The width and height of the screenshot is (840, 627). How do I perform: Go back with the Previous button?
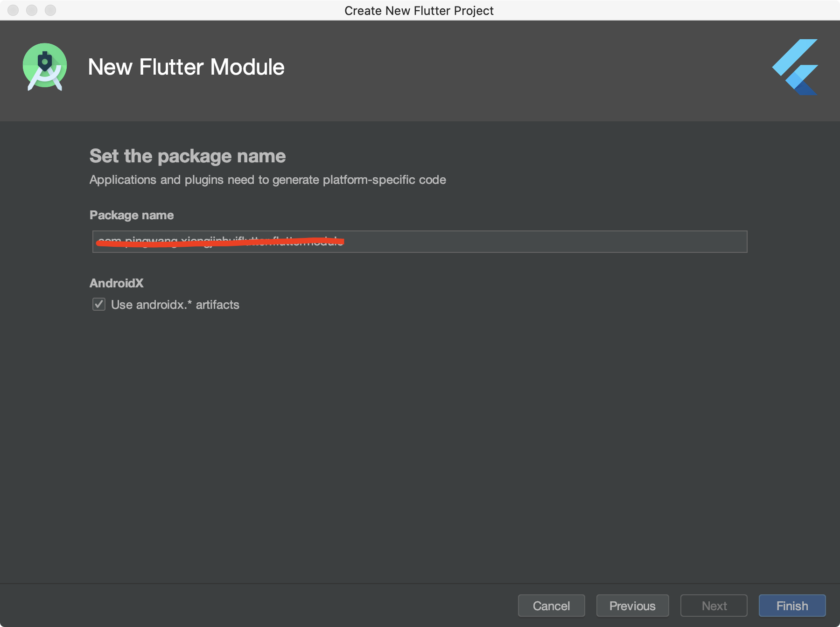pyautogui.click(x=632, y=606)
